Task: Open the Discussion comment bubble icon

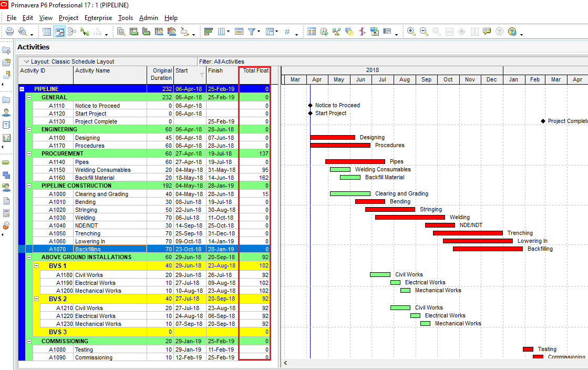Action: [487, 32]
